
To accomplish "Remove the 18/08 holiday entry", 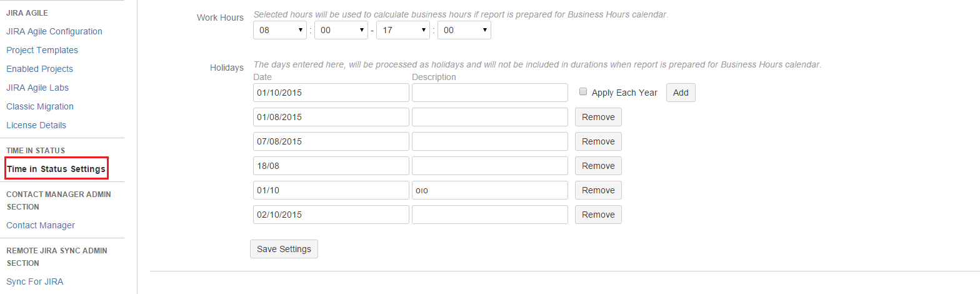I will [x=598, y=166].
